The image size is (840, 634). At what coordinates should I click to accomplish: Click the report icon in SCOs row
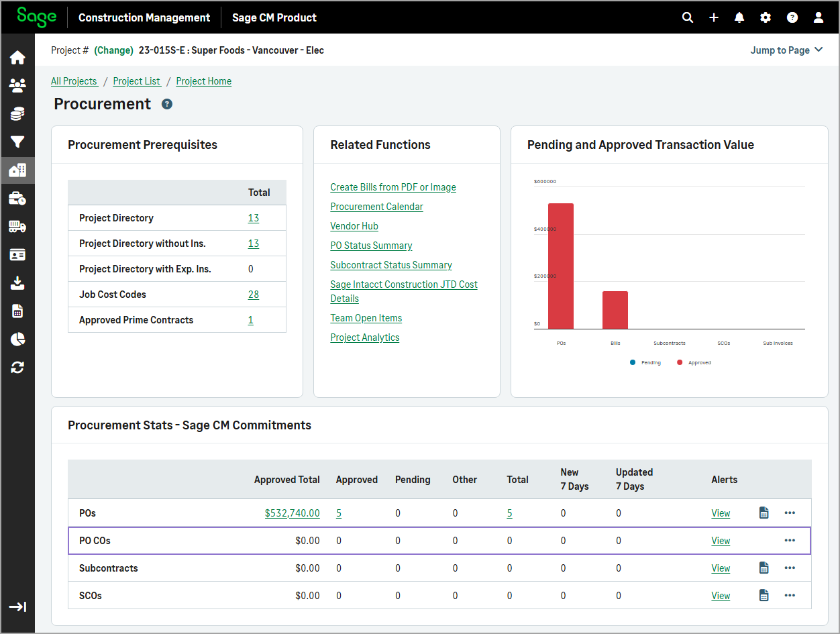pos(764,596)
